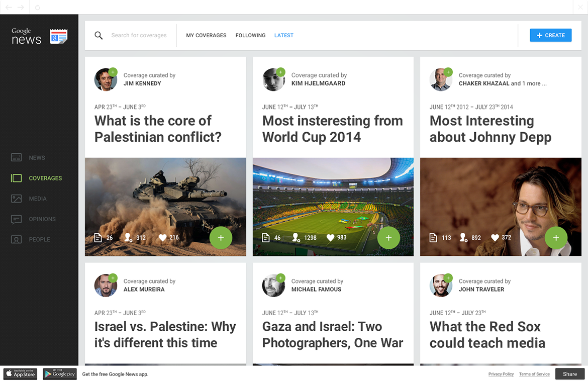Image resolution: width=588 pixels, height=382 pixels.
Task: Open Opinions section label in sidebar
Action: 42,219
